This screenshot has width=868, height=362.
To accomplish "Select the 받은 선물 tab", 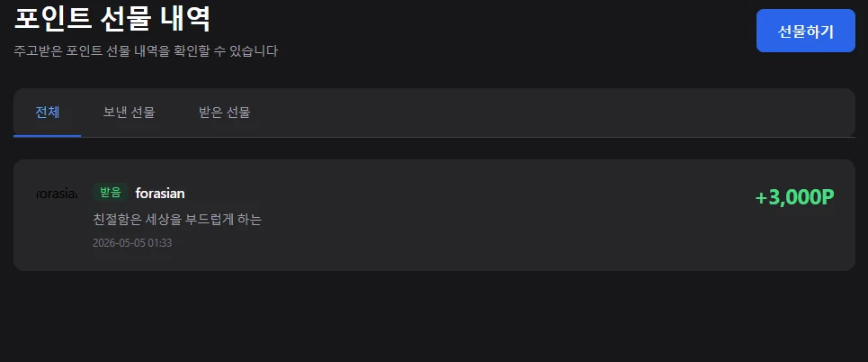I will pos(224,113).
